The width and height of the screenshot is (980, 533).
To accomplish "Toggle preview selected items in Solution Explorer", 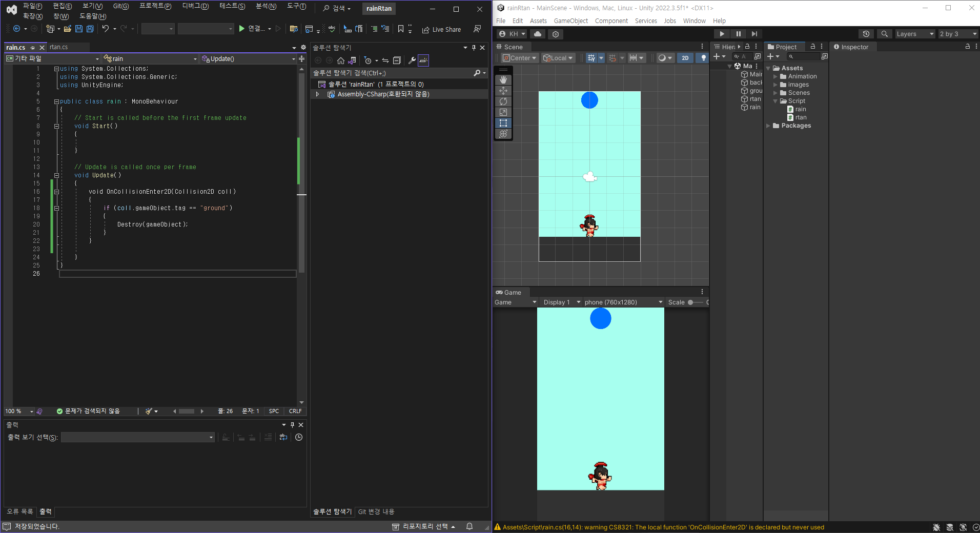I will point(423,60).
